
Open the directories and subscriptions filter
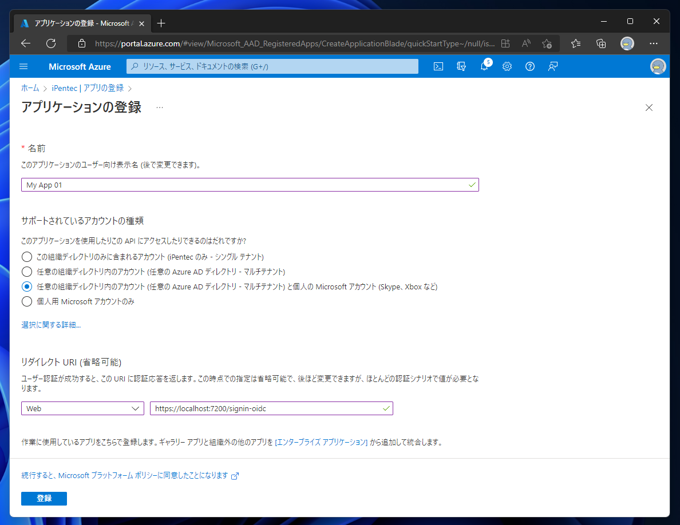coord(461,66)
